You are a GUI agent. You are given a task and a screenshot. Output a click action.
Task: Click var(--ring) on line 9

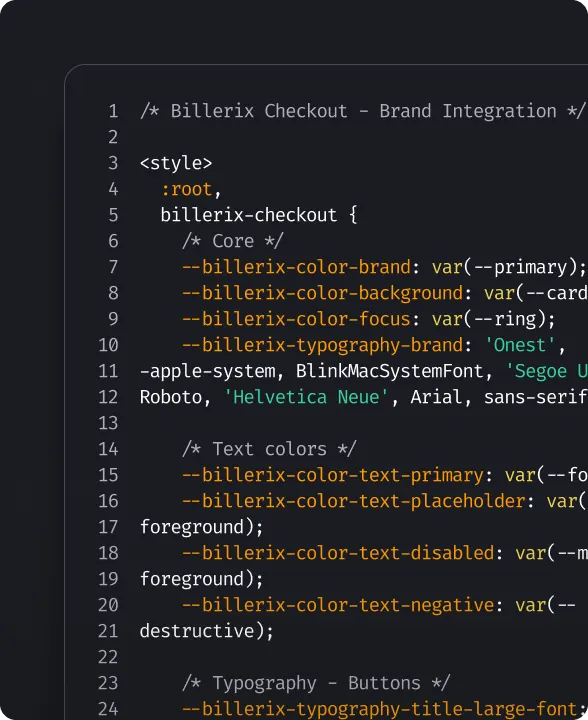[489, 319]
